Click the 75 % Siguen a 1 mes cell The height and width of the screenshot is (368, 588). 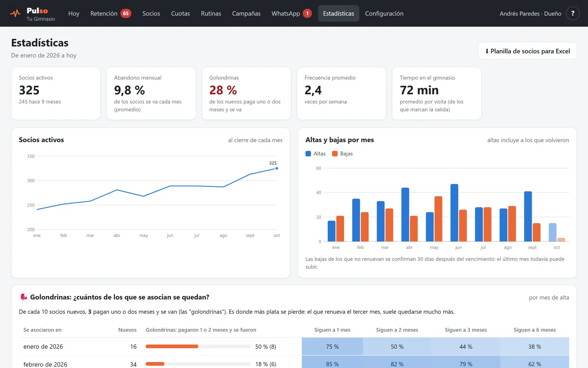coord(332,347)
